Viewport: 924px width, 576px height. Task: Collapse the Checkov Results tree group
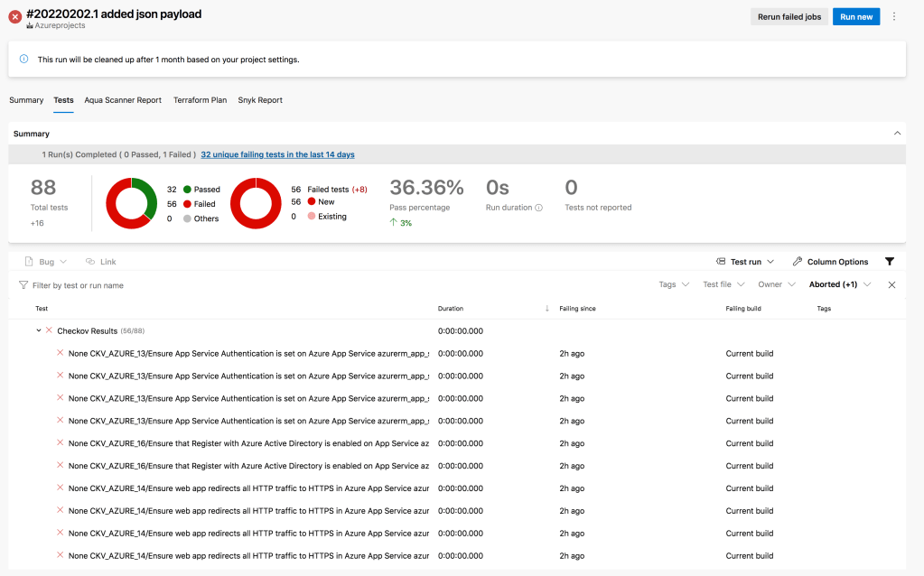click(39, 330)
